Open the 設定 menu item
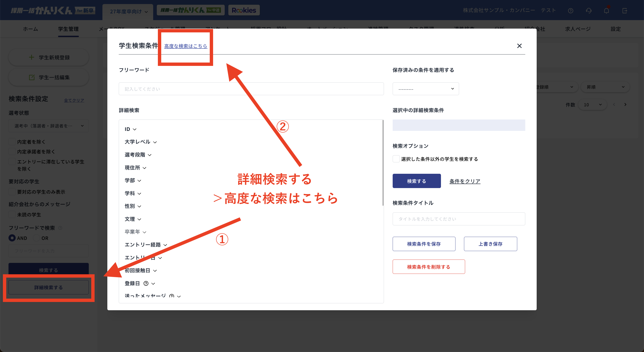Image resolution: width=644 pixels, height=352 pixels. pos(616,29)
